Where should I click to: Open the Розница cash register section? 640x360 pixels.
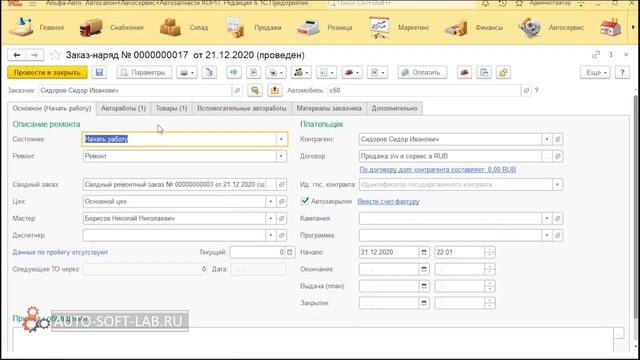click(x=324, y=27)
